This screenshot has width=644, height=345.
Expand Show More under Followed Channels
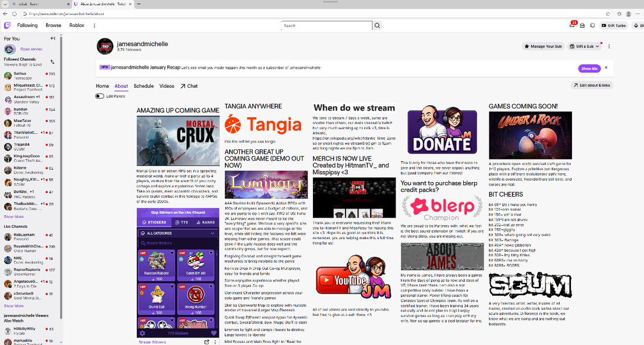(14, 217)
